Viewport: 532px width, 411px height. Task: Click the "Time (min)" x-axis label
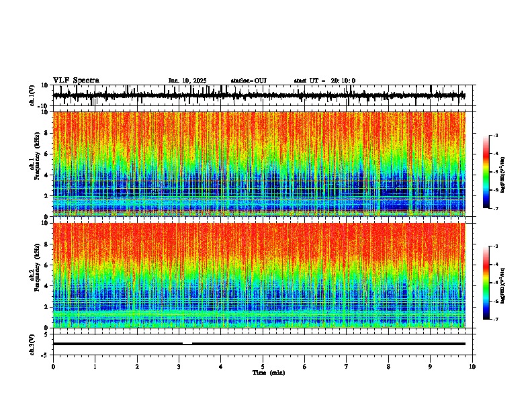coord(269,373)
